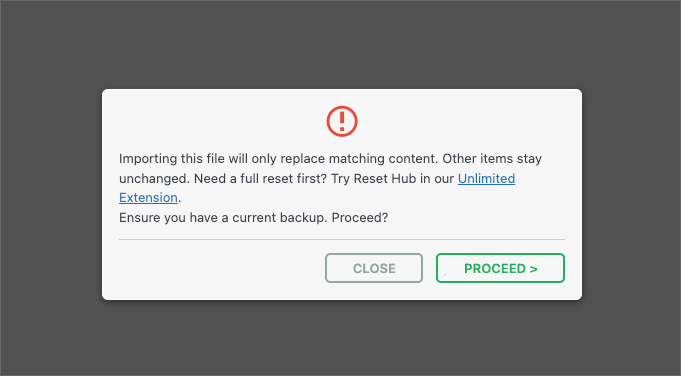The image size is (681, 376).
Task: Dismiss the dialog with the CLOSE button
Action: (374, 268)
